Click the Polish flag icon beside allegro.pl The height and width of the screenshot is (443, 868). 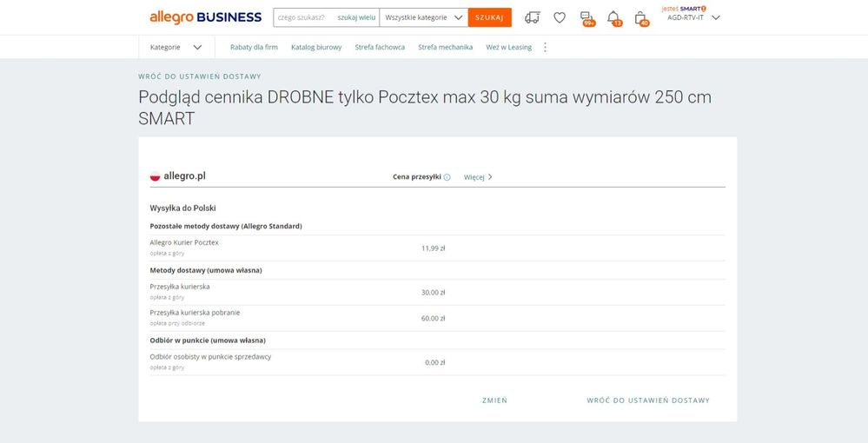click(x=155, y=176)
